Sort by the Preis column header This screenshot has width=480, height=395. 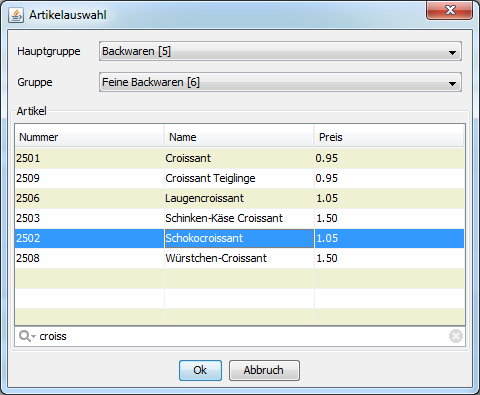pos(389,137)
